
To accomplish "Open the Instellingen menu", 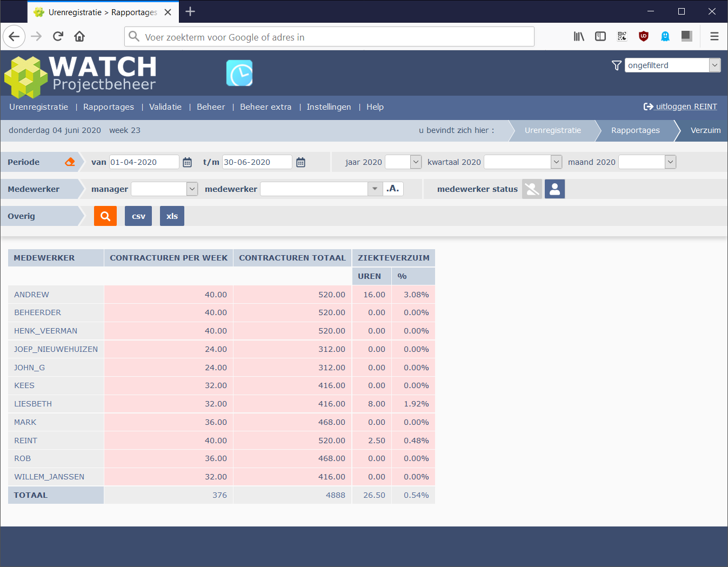I will (329, 107).
